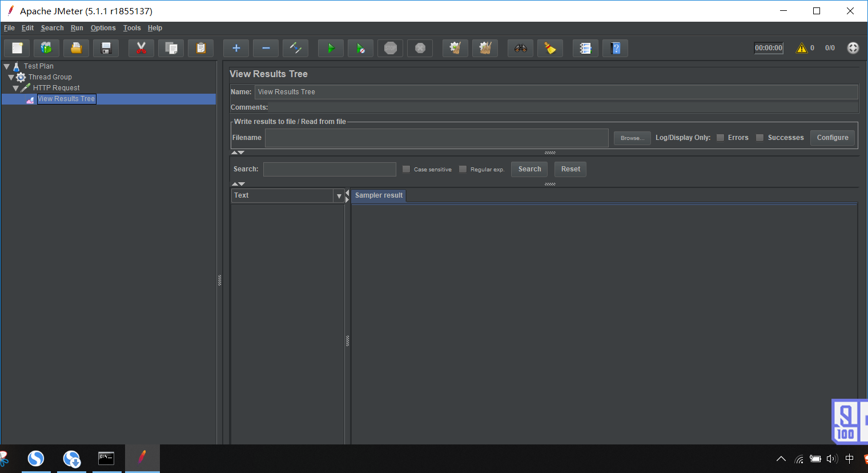Click the New test plan icon
The image size is (868, 473).
pyautogui.click(x=17, y=49)
